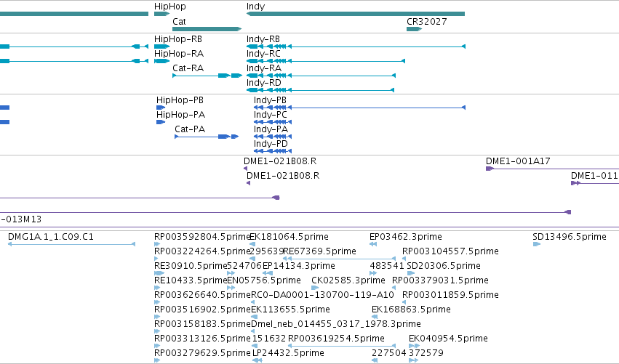Click the HipHop-RA transcript label
The image size is (619, 364).
point(179,54)
